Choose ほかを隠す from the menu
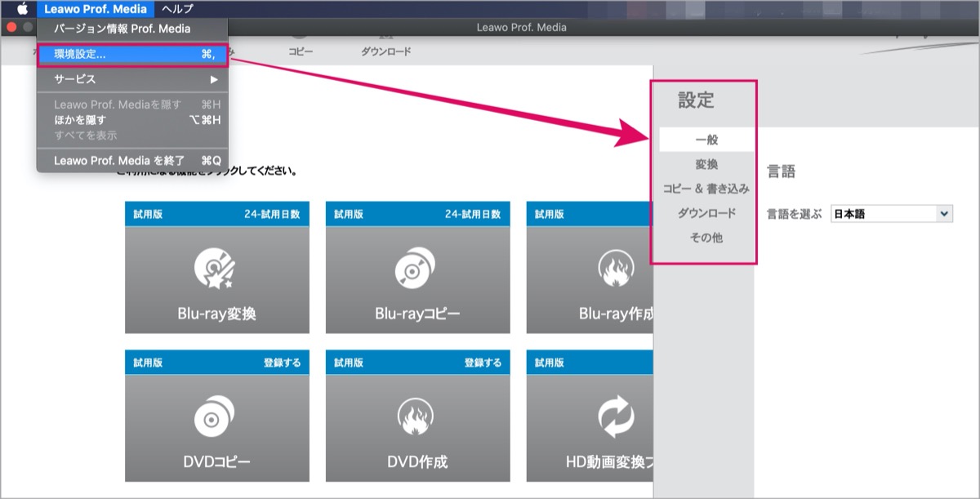The width and height of the screenshot is (980, 499). point(132,120)
